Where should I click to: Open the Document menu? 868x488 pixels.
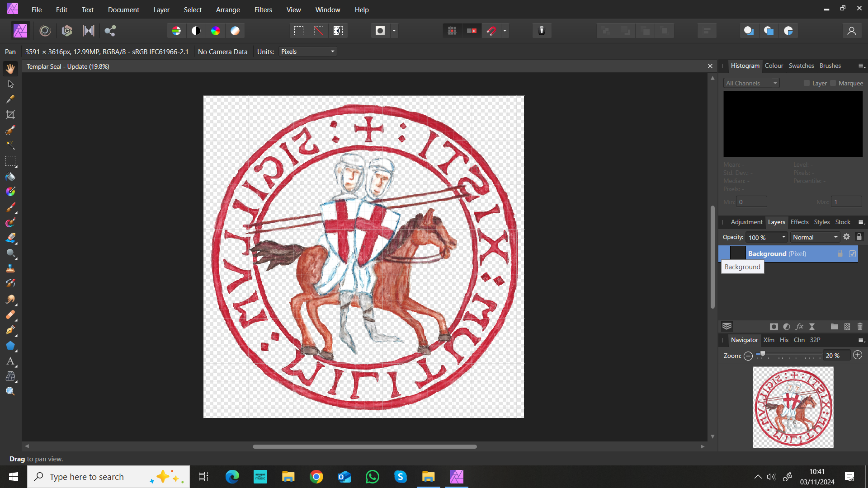coord(123,9)
